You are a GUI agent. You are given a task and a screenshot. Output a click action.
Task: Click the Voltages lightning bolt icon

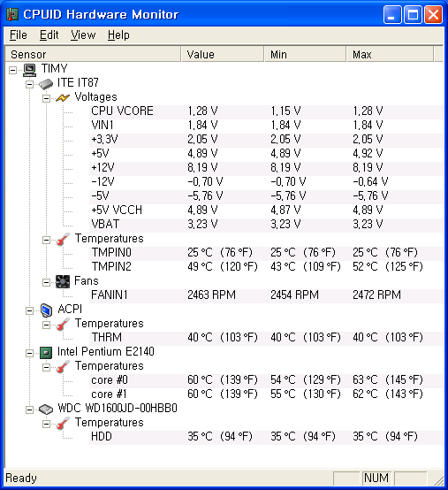pyautogui.click(x=63, y=98)
